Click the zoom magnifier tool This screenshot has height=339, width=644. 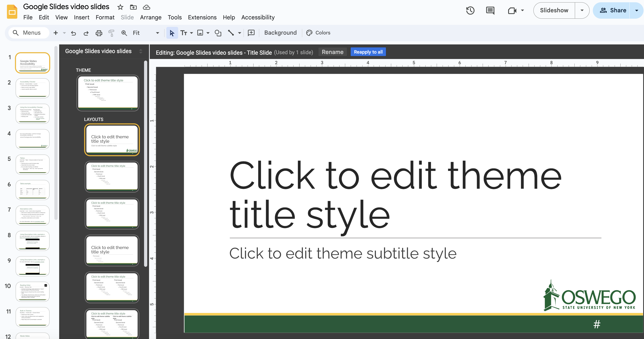point(124,33)
